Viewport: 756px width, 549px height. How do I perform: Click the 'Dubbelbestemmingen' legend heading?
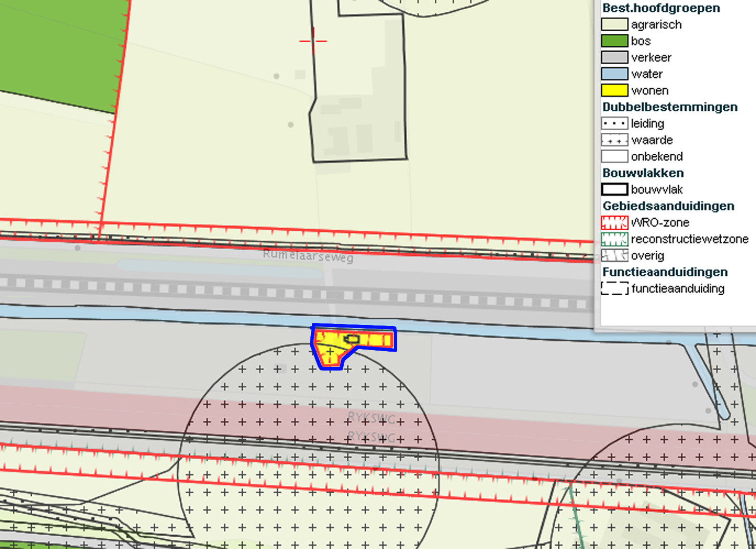tap(670, 107)
